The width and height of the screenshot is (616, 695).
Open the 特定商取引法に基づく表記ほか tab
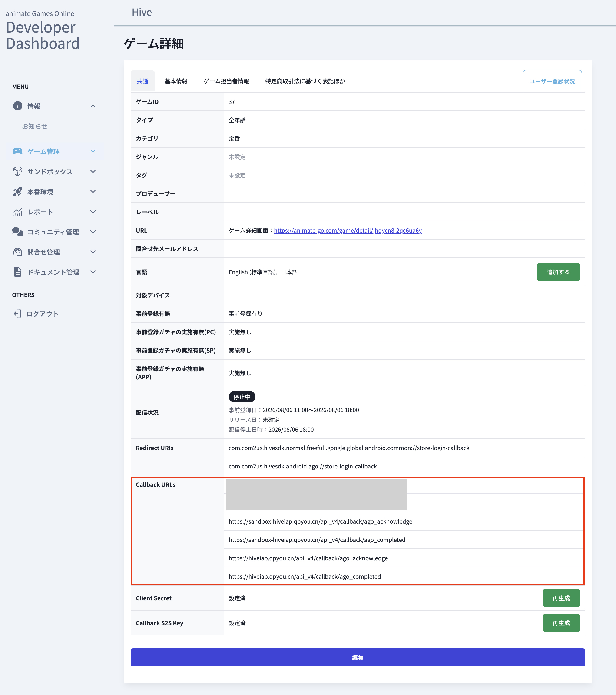305,81
